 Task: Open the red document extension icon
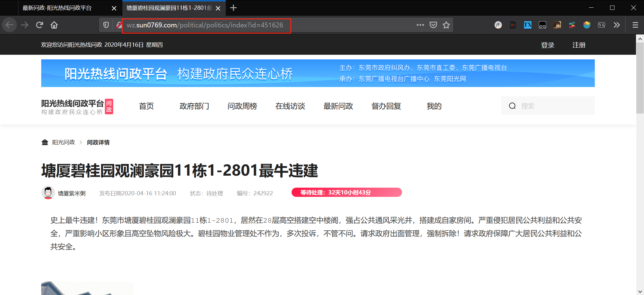(513, 25)
